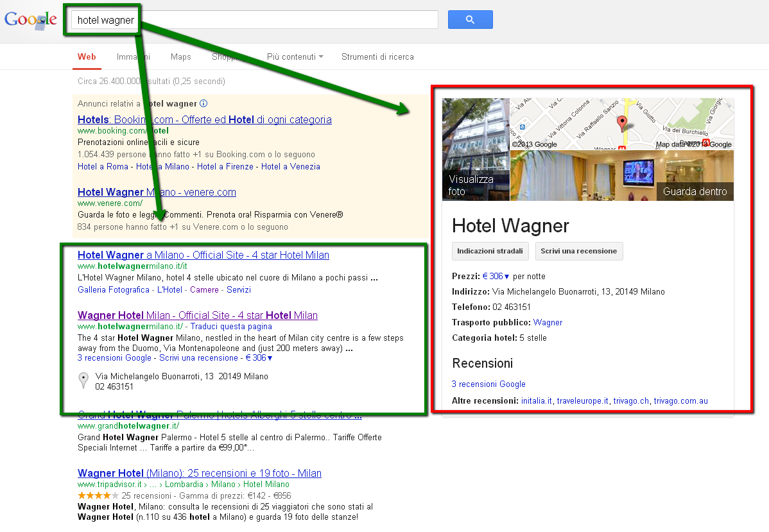
Task: Click the star rating on TripAdvisor result
Action: tap(98, 495)
